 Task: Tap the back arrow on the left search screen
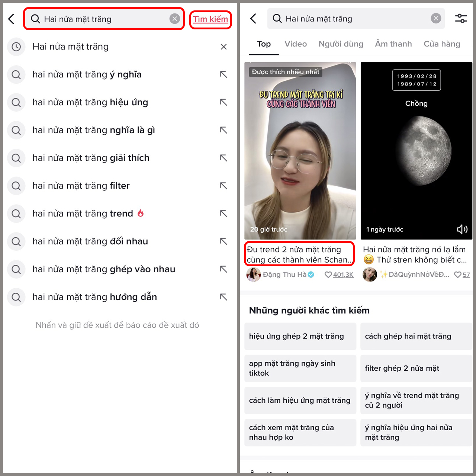point(12,19)
